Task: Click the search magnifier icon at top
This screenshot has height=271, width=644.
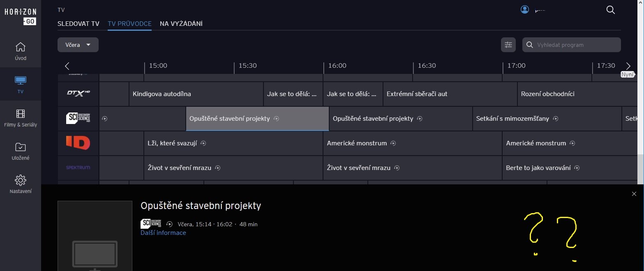Action: pos(610,10)
